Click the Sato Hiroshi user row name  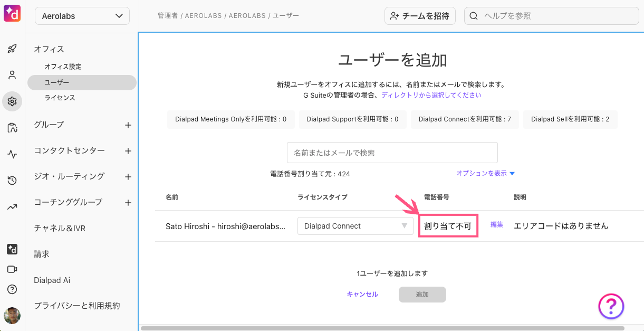(x=225, y=226)
